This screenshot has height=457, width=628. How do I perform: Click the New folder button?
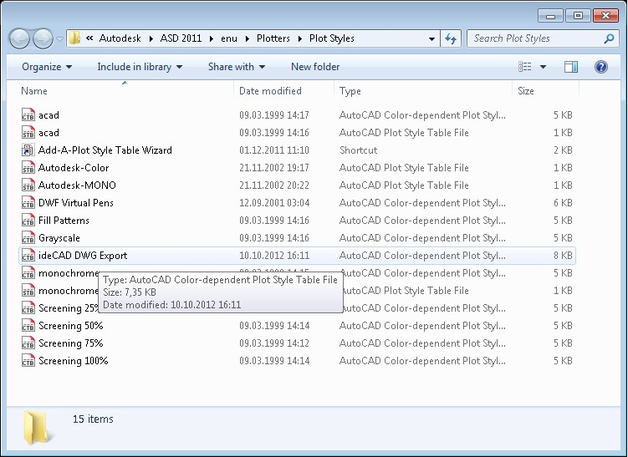tap(315, 67)
